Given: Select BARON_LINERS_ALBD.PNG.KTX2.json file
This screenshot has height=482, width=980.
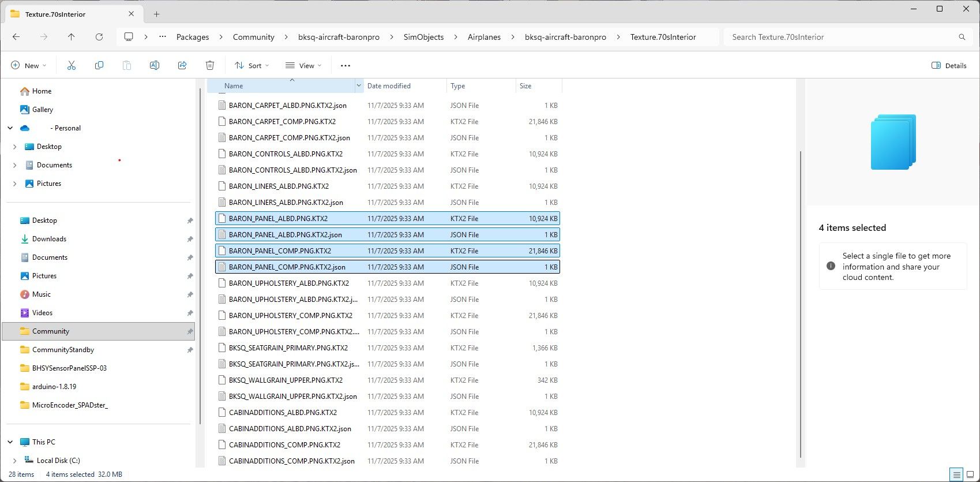Looking at the screenshot, I should pyautogui.click(x=387, y=203).
